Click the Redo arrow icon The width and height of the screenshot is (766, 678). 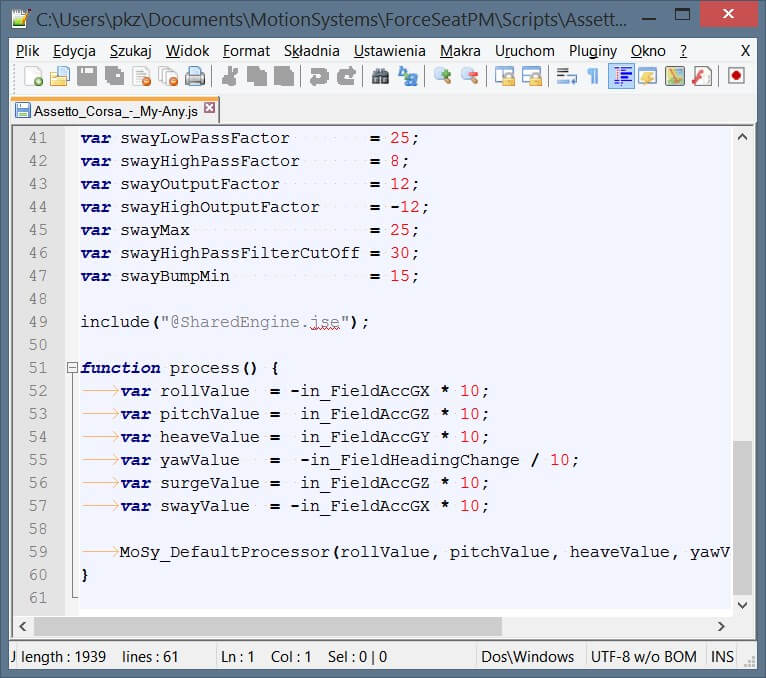click(x=346, y=77)
